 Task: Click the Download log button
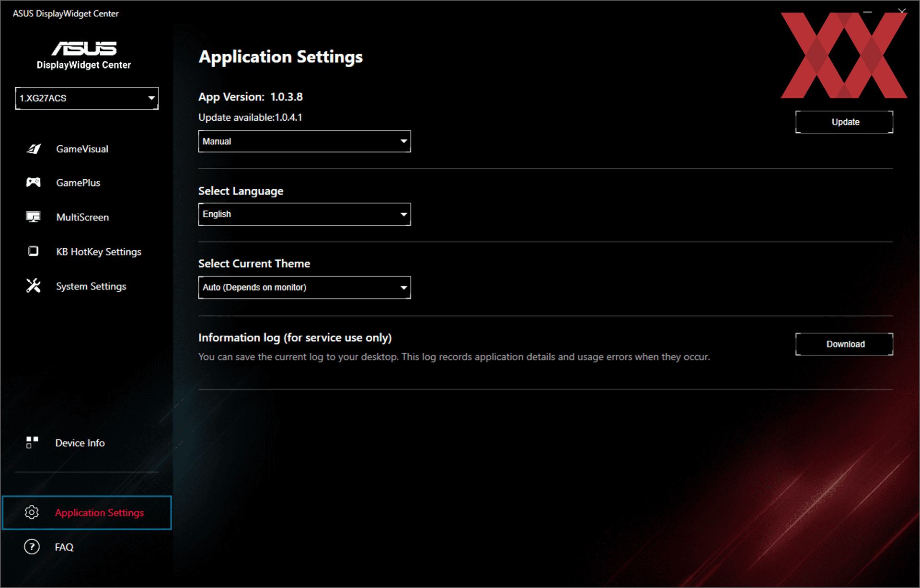pyautogui.click(x=844, y=344)
